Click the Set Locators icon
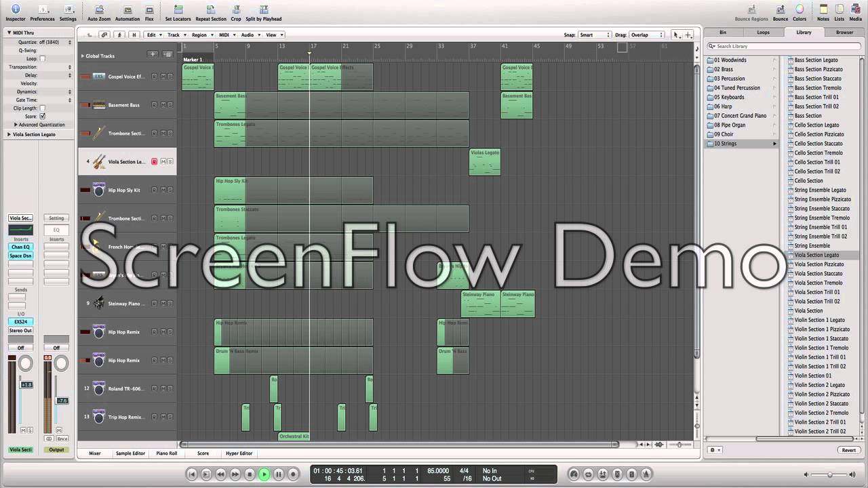 (178, 12)
